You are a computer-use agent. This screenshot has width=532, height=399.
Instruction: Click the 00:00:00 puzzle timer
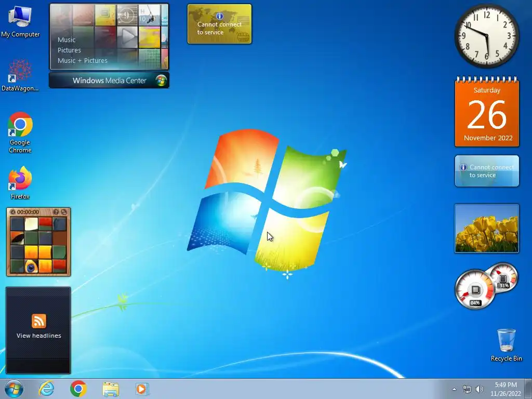(28, 212)
